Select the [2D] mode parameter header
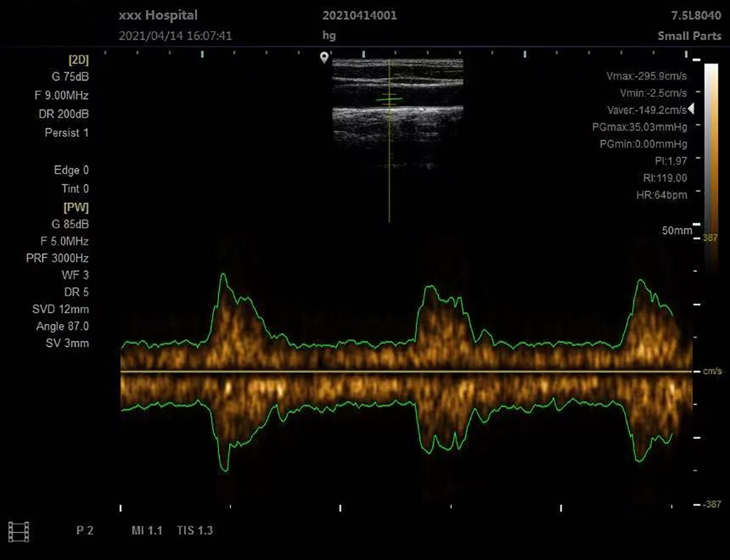This screenshot has height=560, width=730. pyautogui.click(x=78, y=59)
